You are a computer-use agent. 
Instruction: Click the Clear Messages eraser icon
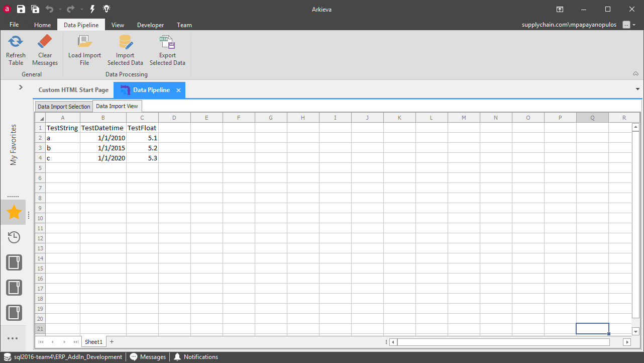45,41
